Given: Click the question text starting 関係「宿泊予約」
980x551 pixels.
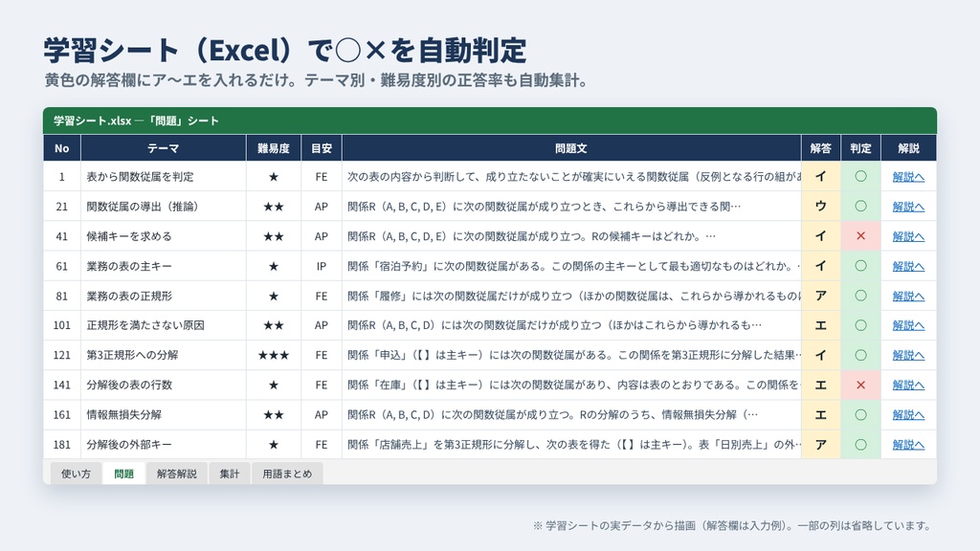Looking at the screenshot, I should pyautogui.click(x=572, y=266).
